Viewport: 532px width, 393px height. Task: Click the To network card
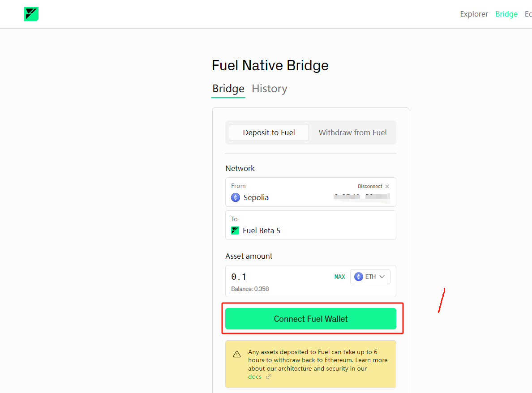pyautogui.click(x=311, y=225)
